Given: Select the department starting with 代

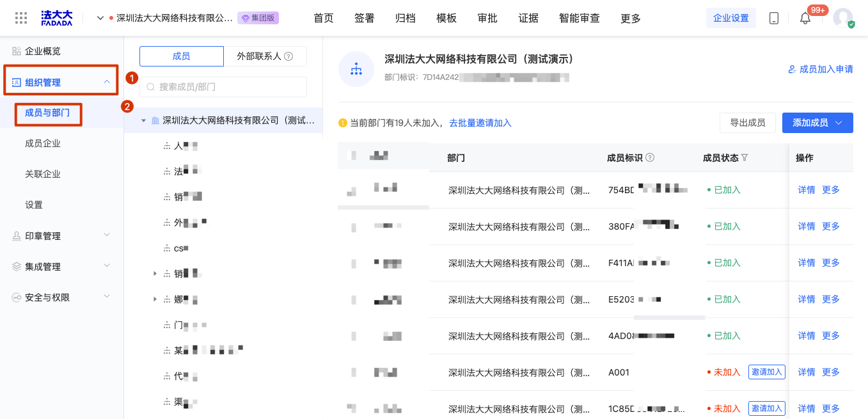Looking at the screenshot, I should tap(185, 376).
